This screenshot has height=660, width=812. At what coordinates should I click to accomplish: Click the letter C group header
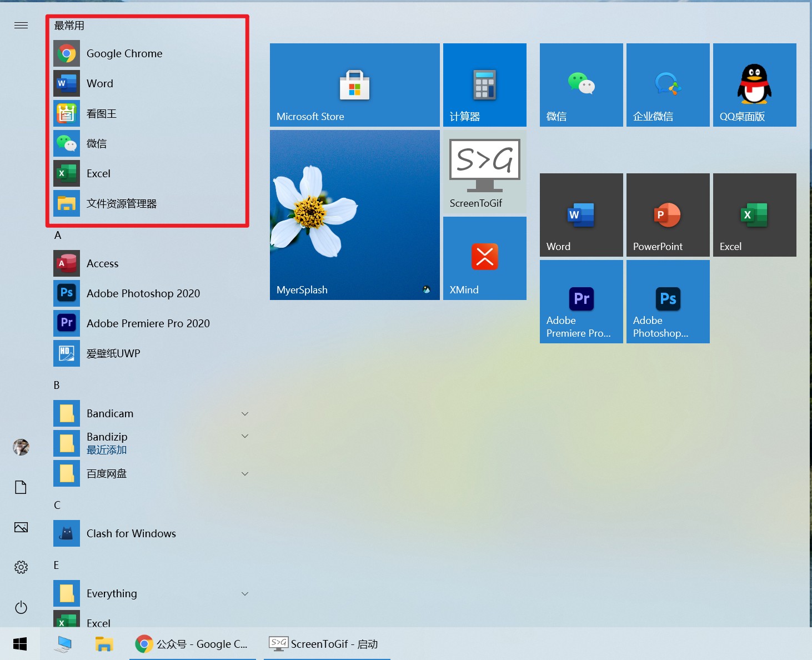(57, 505)
